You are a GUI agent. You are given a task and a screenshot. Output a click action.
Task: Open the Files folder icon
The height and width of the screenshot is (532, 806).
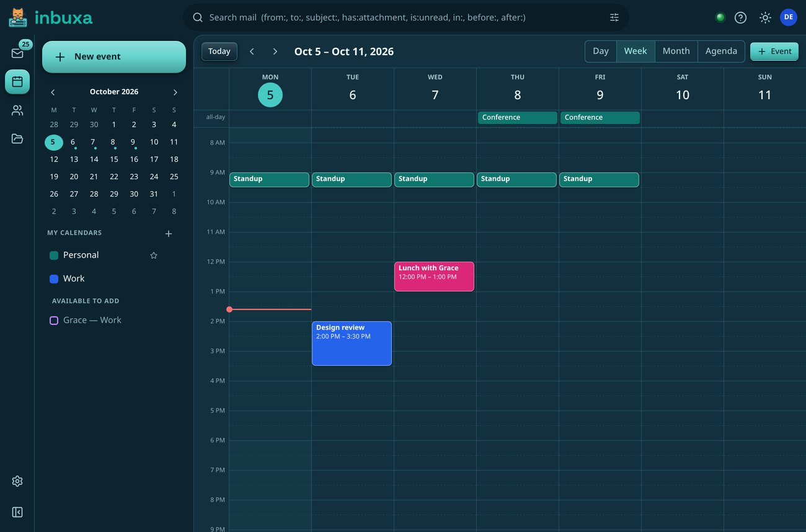pos(17,139)
